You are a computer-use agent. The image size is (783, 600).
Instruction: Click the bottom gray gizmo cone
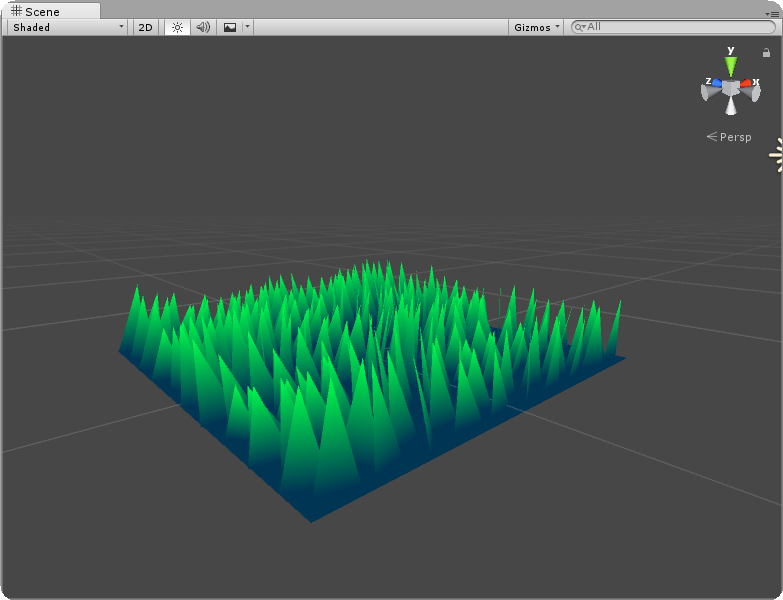(x=731, y=105)
